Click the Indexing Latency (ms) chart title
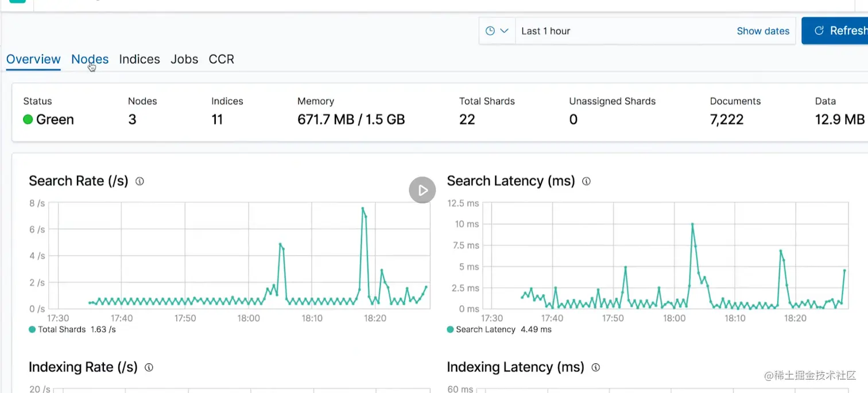The width and height of the screenshot is (868, 393). (516, 367)
